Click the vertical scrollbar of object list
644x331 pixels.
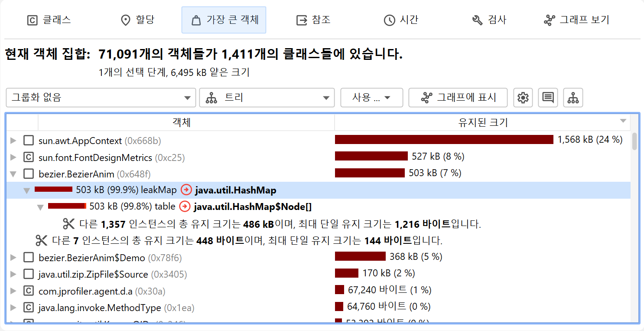pyautogui.click(x=634, y=141)
